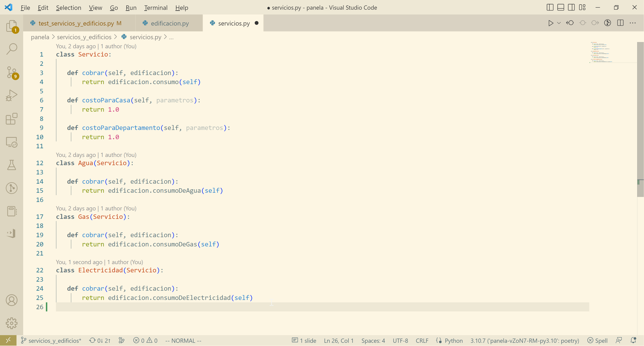
Task: Click the Python language mode in the status bar
Action: click(453, 341)
